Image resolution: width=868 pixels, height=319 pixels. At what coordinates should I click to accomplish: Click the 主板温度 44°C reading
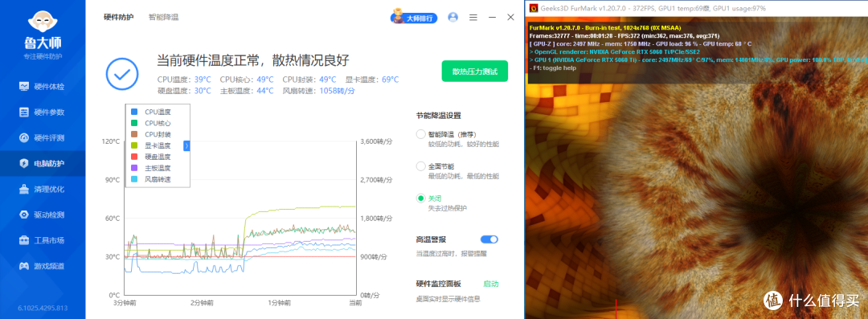(247, 91)
